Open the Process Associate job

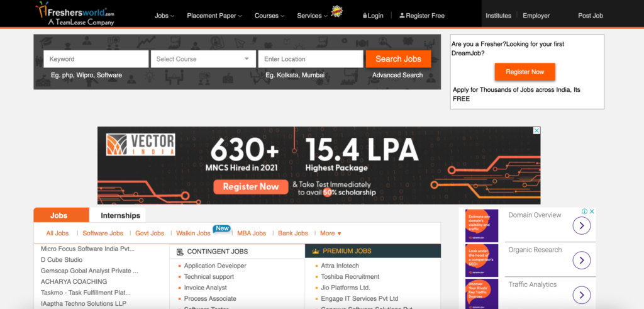tap(210, 299)
